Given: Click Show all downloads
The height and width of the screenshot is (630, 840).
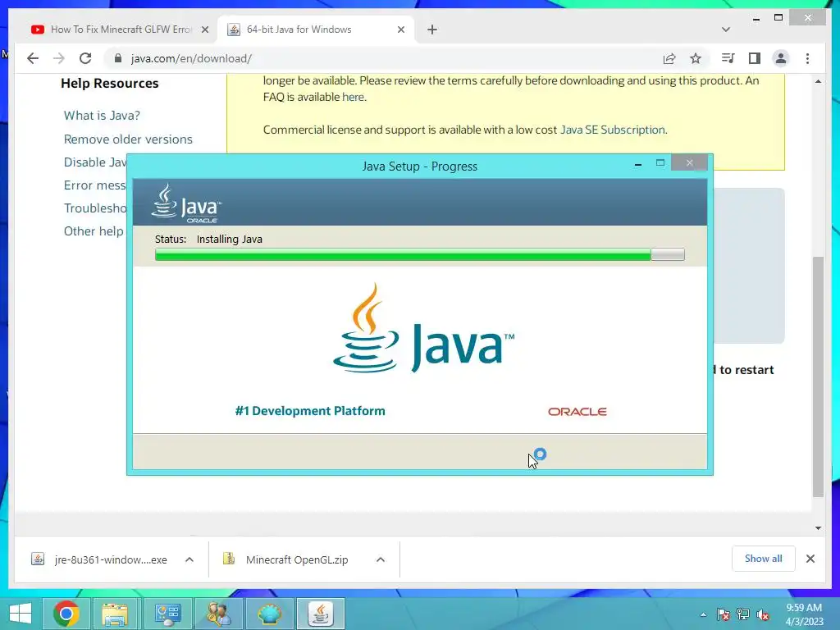Looking at the screenshot, I should pos(764,558).
